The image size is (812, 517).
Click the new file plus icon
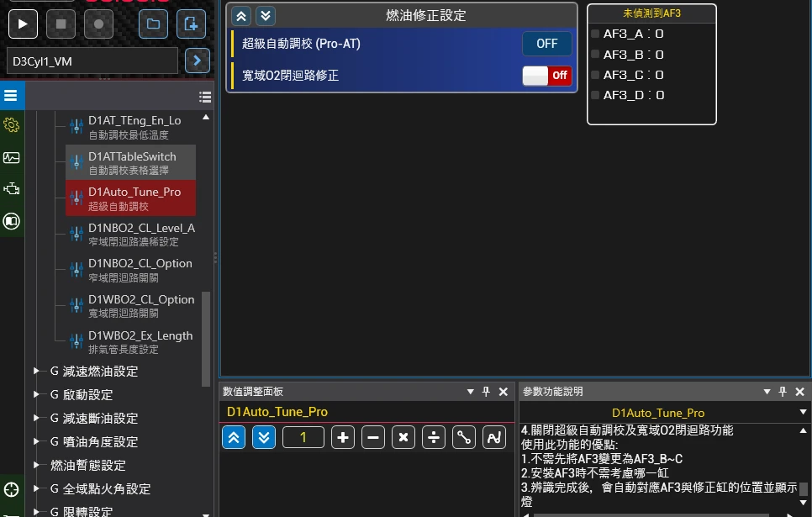(x=191, y=24)
